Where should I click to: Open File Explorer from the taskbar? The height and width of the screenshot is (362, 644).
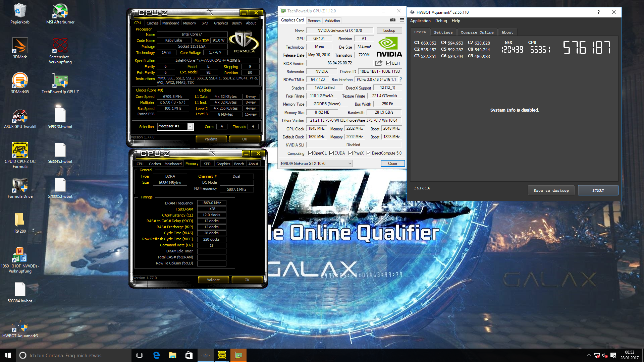(x=173, y=355)
